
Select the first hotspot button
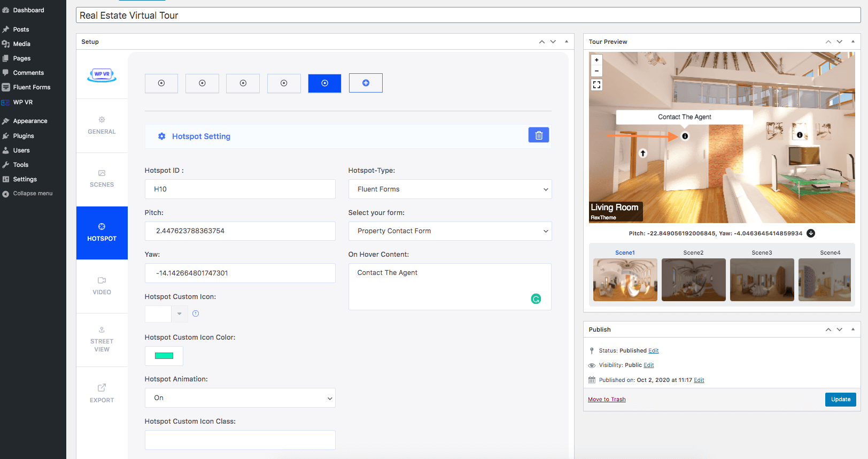point(161,83)
